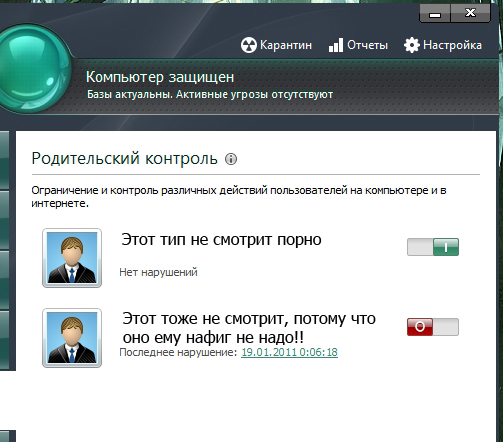
Task: Click the Настройка gear icon
Action: (x=412, y=45)
